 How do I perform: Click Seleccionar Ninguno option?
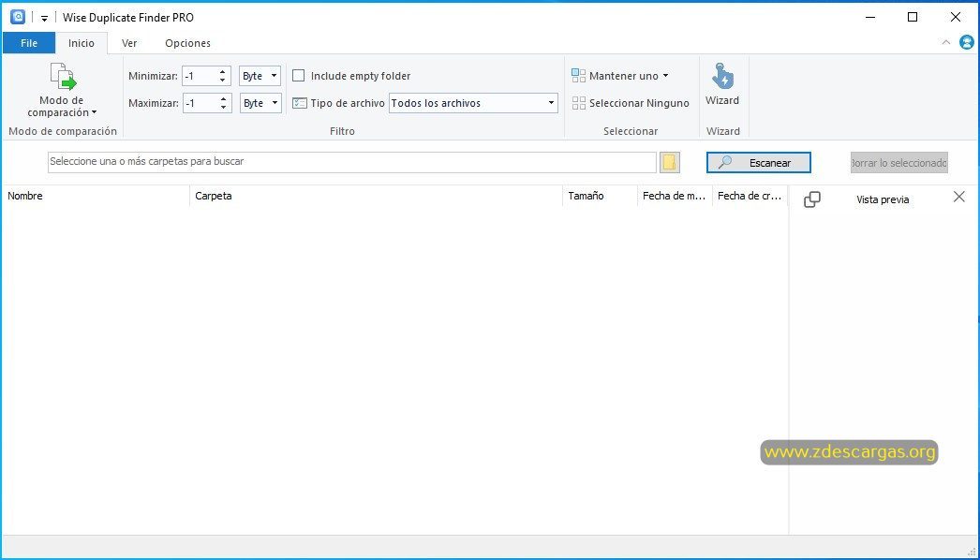631,103
